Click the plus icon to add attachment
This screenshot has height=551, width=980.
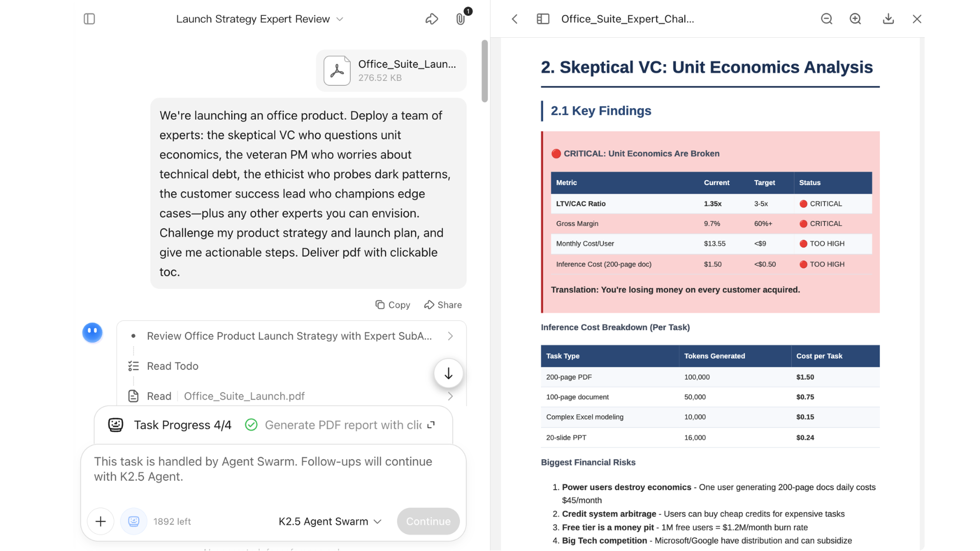click(101, 521)
